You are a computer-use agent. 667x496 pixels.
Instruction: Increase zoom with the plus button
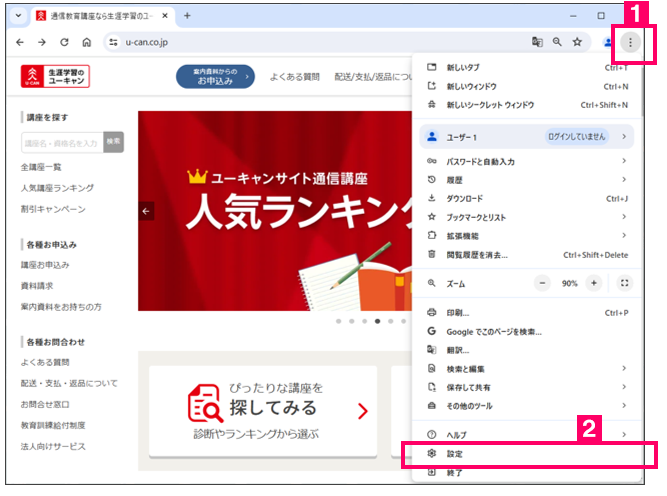594,283
